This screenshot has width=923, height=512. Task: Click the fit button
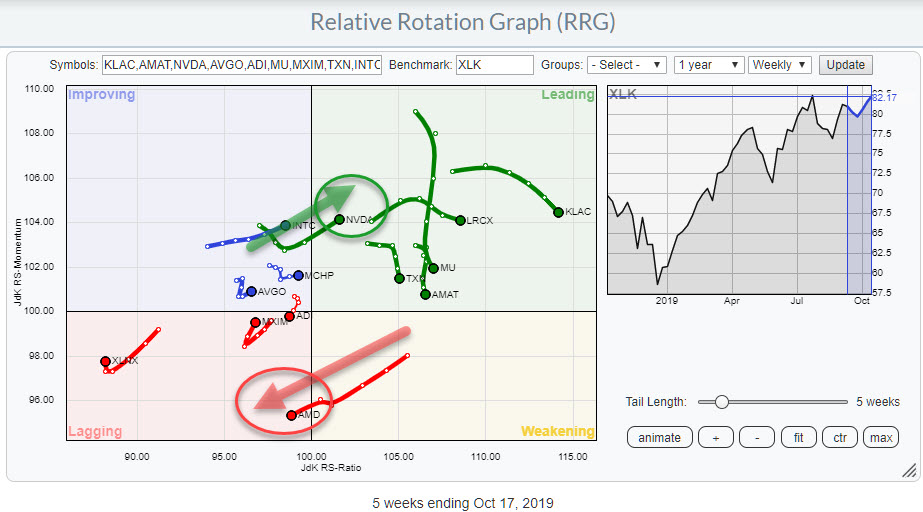(798, 437)
